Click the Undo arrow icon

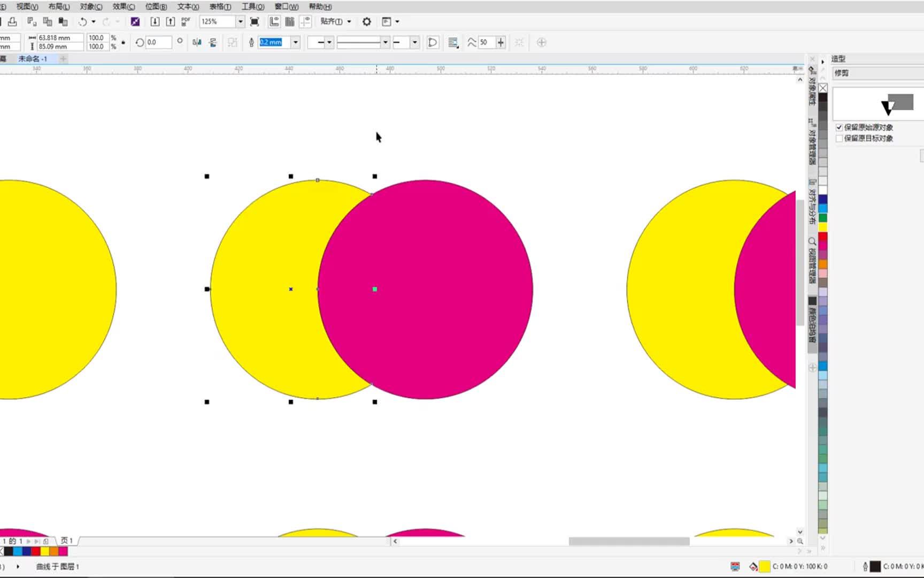point(82,22)
